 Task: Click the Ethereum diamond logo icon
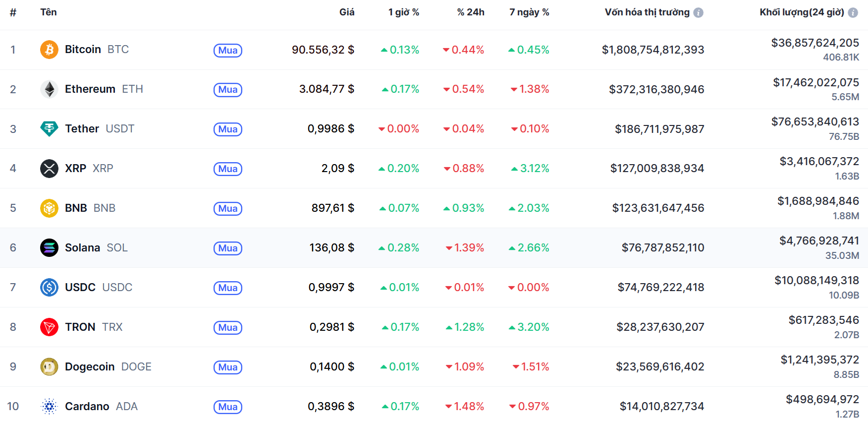[x=49, y=89]
